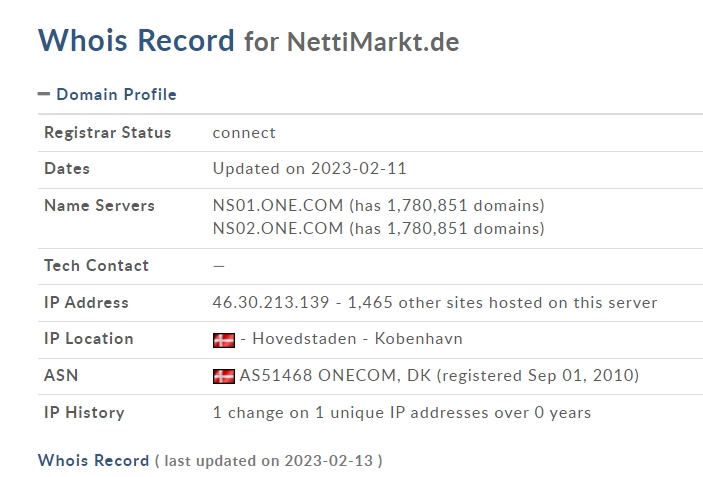The image size is (703, 477).
Task: Click the Tech Contact row label
Action: coord(96,265)
